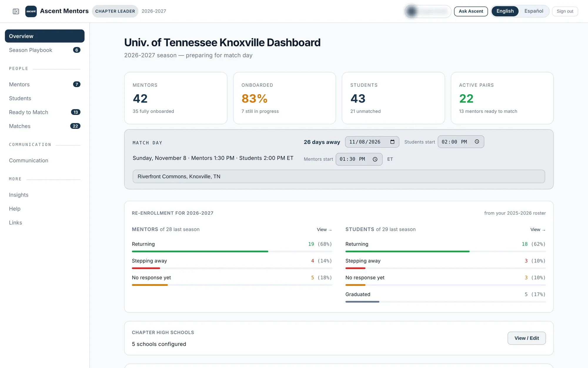The image size is (588, 368).
Task: Open Insights page
Action: (x=45, y=195)
